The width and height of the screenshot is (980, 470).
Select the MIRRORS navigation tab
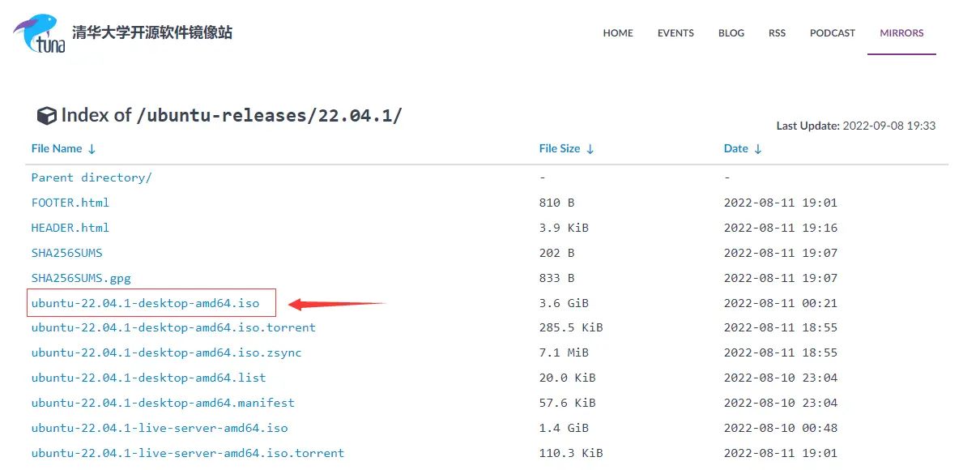[901, 33]
